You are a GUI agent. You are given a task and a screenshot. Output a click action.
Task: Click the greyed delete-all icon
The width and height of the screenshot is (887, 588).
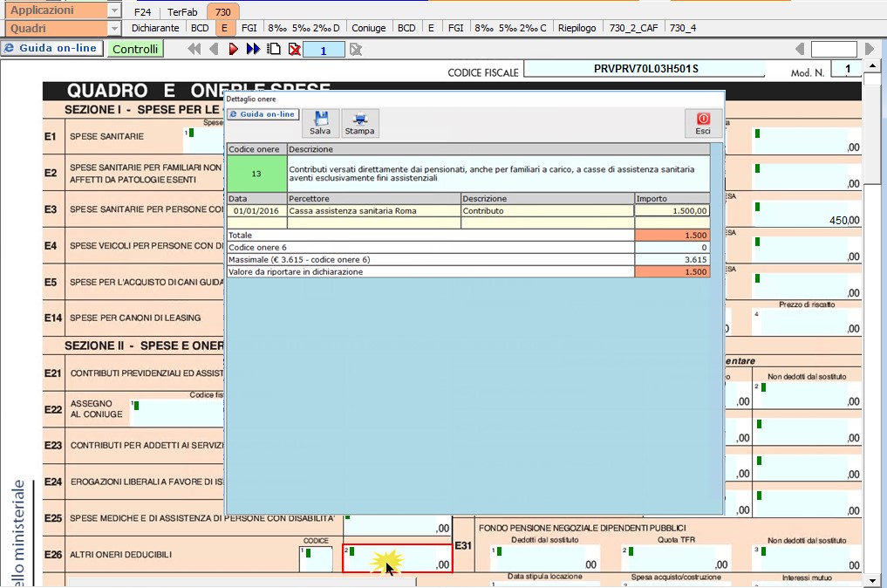tap(355, 49)
